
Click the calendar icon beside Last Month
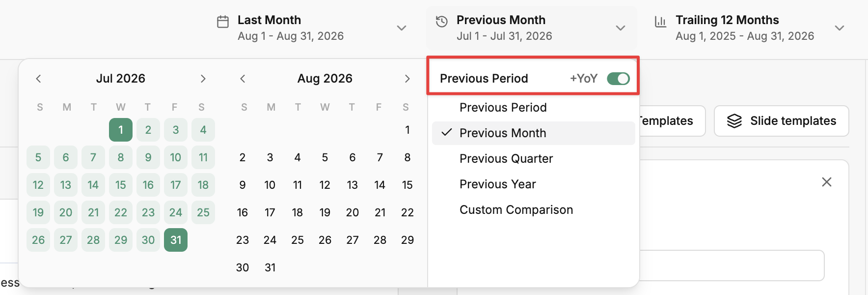[223, 22]
